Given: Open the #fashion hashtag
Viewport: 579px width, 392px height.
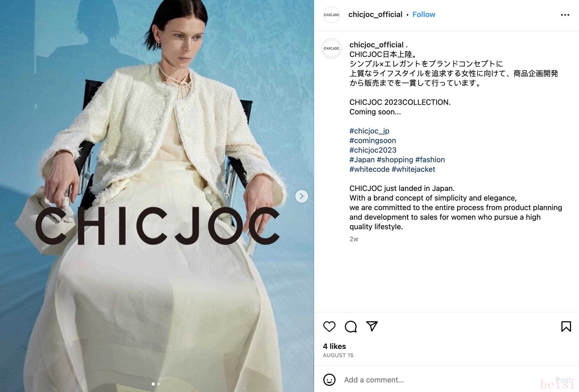Looking at the screenshot, I should 430,160.
